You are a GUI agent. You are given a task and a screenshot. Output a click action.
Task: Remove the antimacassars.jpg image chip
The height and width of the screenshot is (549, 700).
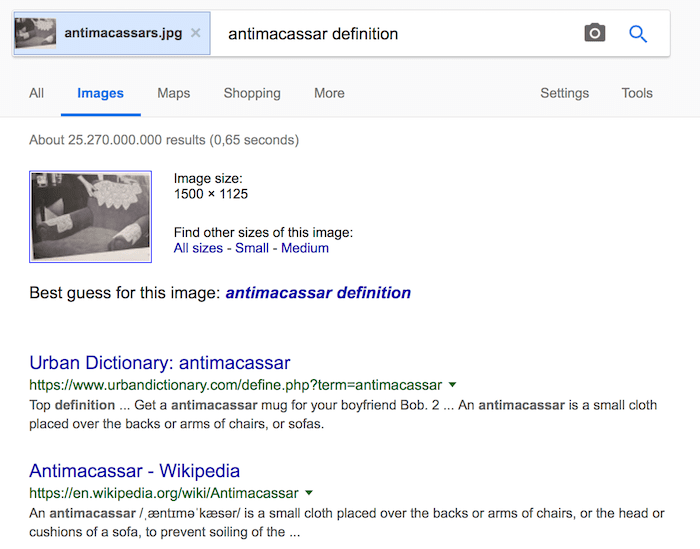pos(196,33)
